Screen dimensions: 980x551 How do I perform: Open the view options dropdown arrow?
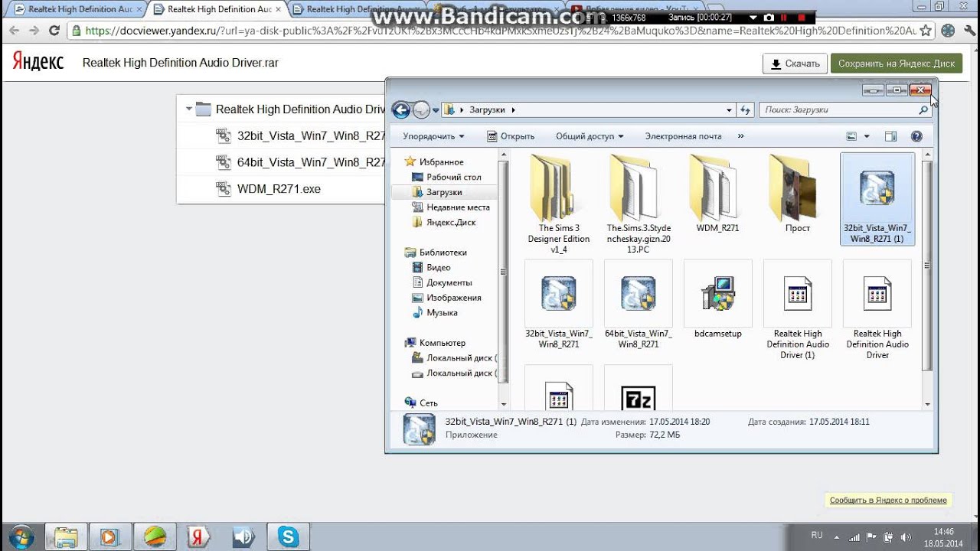click(867, 136)
